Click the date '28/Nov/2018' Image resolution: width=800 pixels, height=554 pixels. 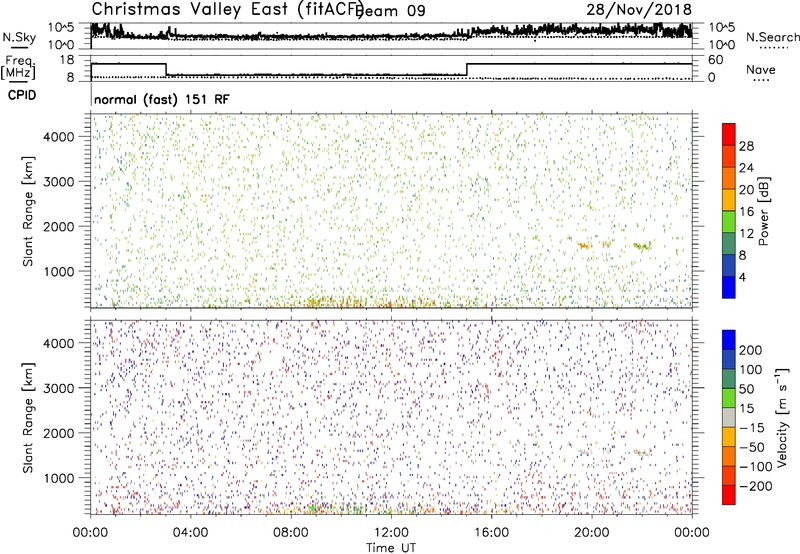click(639, 9)
